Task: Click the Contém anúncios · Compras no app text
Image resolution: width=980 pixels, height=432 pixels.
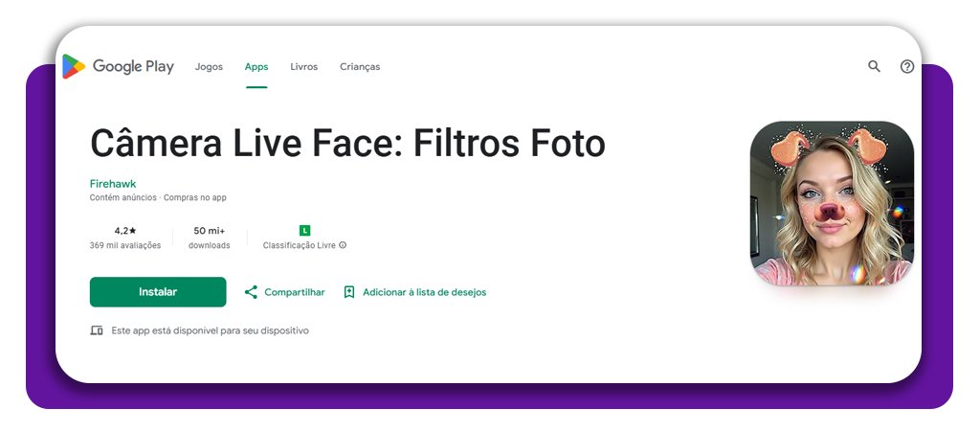Action: (158, 197)
